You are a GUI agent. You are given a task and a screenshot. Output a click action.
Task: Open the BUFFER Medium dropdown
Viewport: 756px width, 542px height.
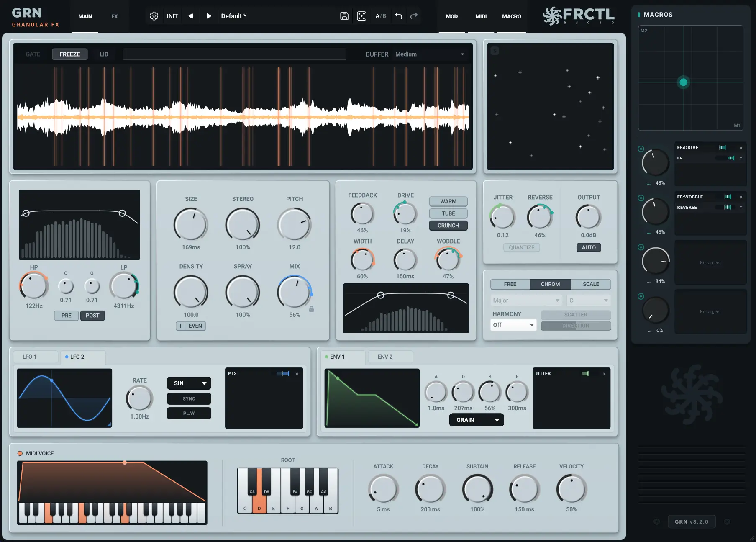(x=430, y=54)
